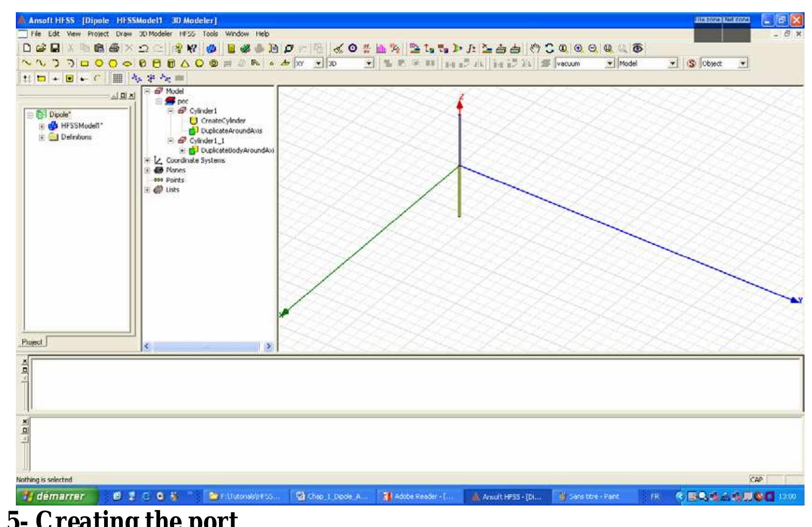The image size is (812, 527).
Task: Activate the Rotate view tool
Action: (550, 47)
